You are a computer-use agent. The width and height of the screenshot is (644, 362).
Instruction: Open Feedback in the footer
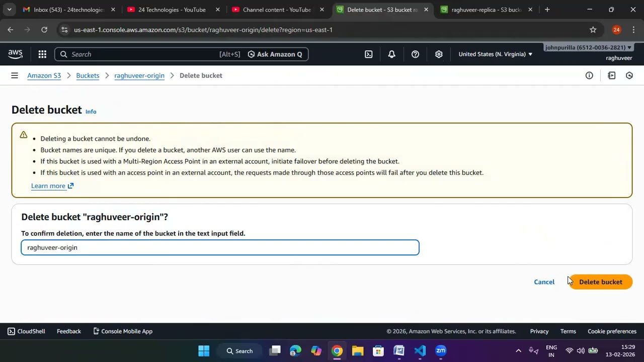coord(69,331)
